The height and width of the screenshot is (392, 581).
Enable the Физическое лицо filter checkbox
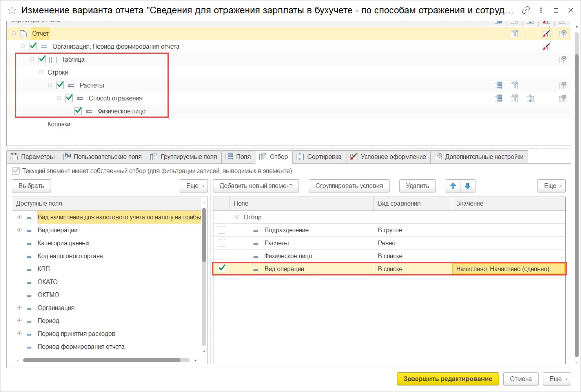[x=222, y=256]
